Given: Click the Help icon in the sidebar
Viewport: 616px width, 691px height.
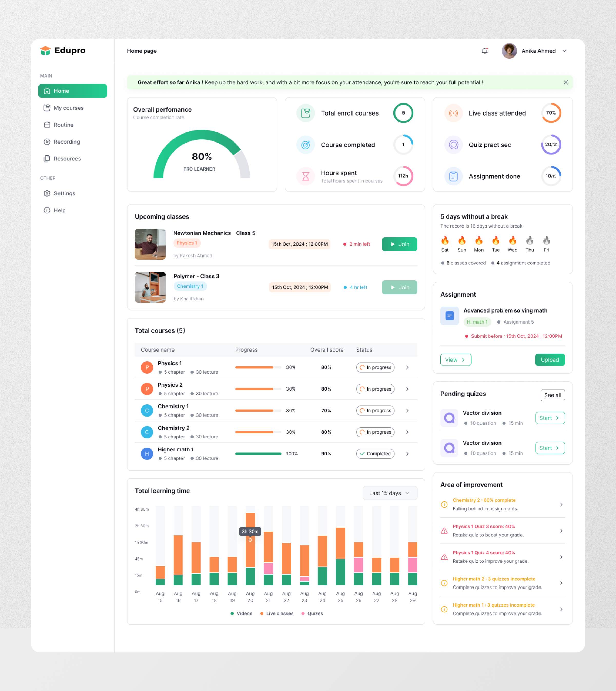Looking at the screenshot, I should (x=47, y=210).
